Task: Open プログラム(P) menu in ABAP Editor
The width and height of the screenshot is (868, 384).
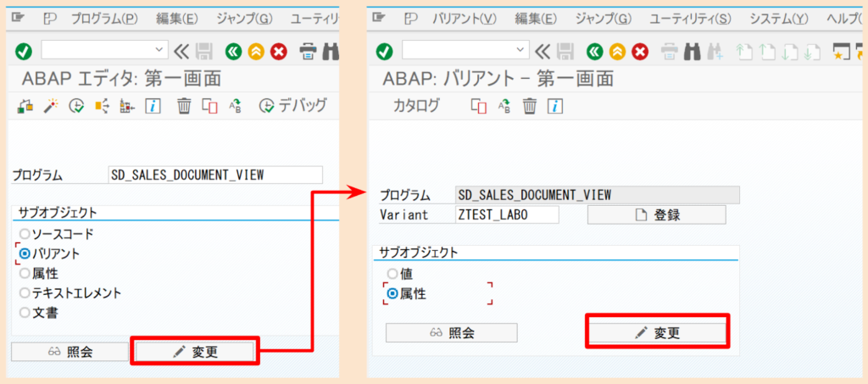Action: pyautogui.click(x=104, y=19)
